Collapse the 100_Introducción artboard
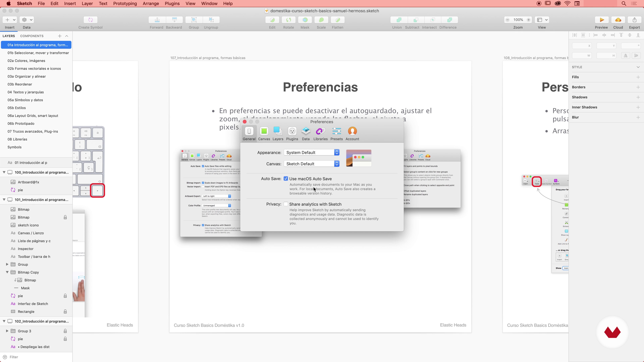The width and height of the screenshot is (644, 362). (x=4, y=172)
